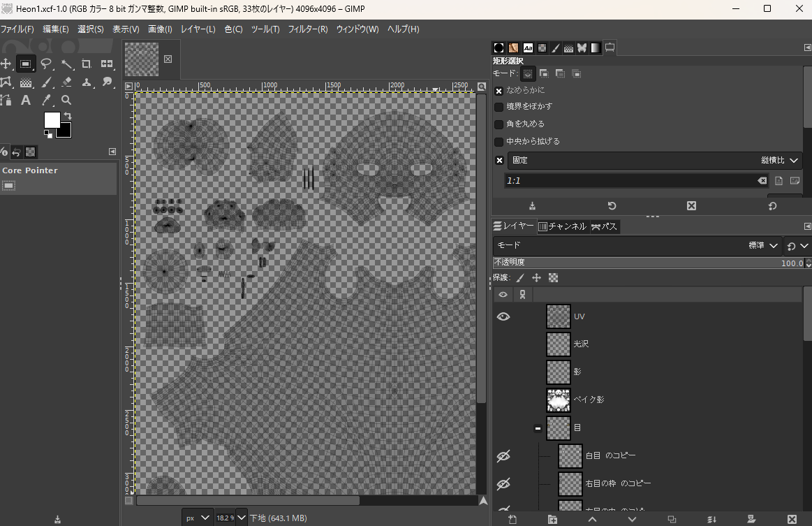This screenshot has height=526, width=812.
Task: Select the Zoom magnifier tool
Action: coord(66,100)
